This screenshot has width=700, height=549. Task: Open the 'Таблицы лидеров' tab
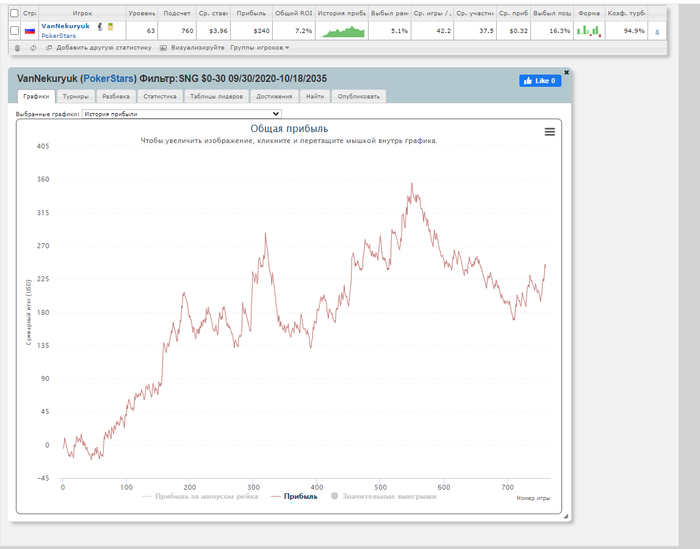pyautogui.click(x=216, y=96)
